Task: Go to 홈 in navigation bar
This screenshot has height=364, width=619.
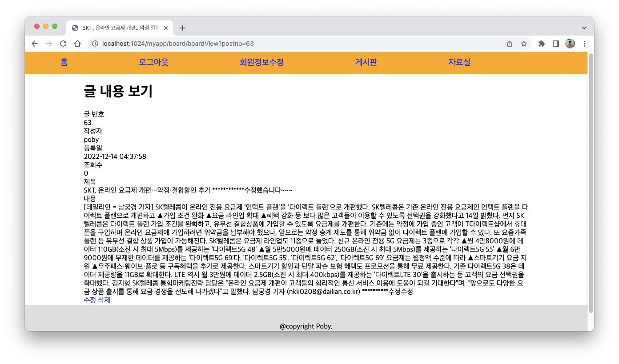Action: click(64, 62)
